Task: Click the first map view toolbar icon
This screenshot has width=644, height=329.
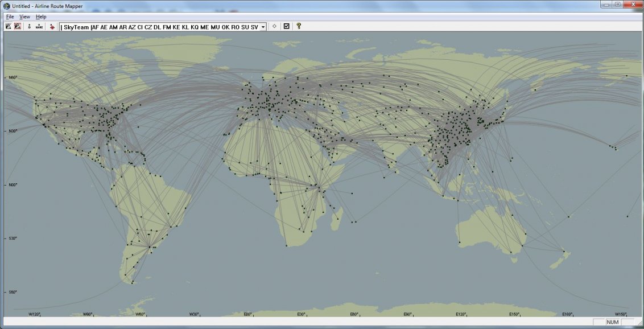Action: point(9,26)
